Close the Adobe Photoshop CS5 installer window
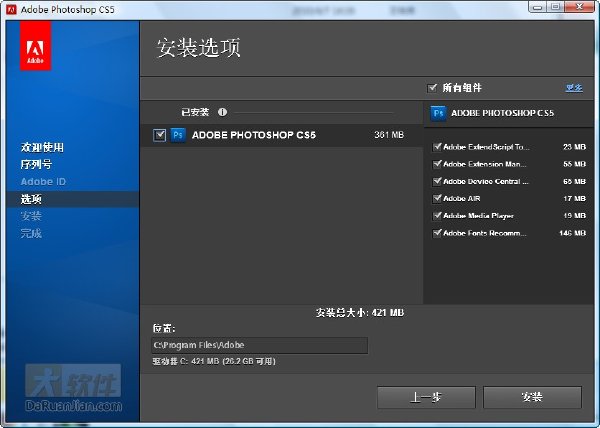600x428 pixels. click(580, 7)
